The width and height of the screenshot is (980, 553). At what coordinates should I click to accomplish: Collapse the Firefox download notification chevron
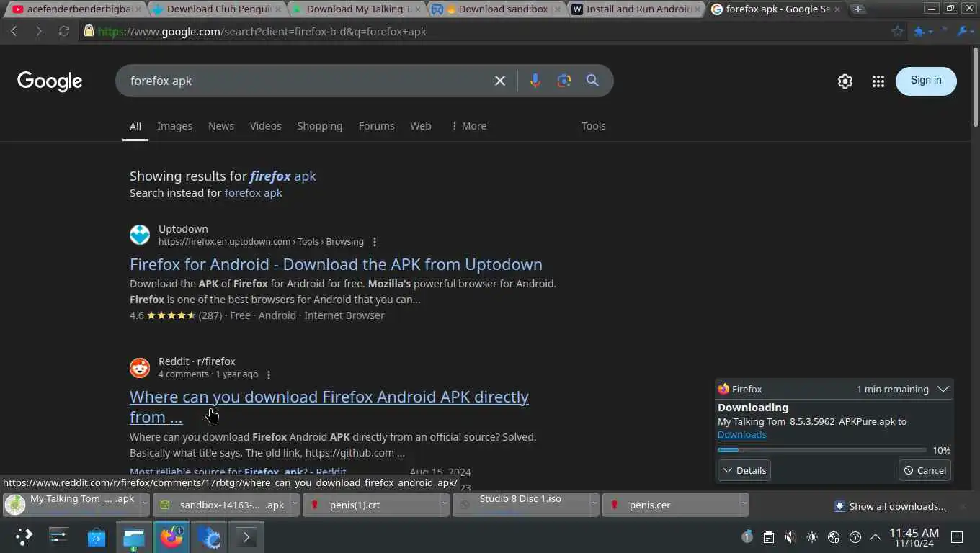(x=943, y=389)
